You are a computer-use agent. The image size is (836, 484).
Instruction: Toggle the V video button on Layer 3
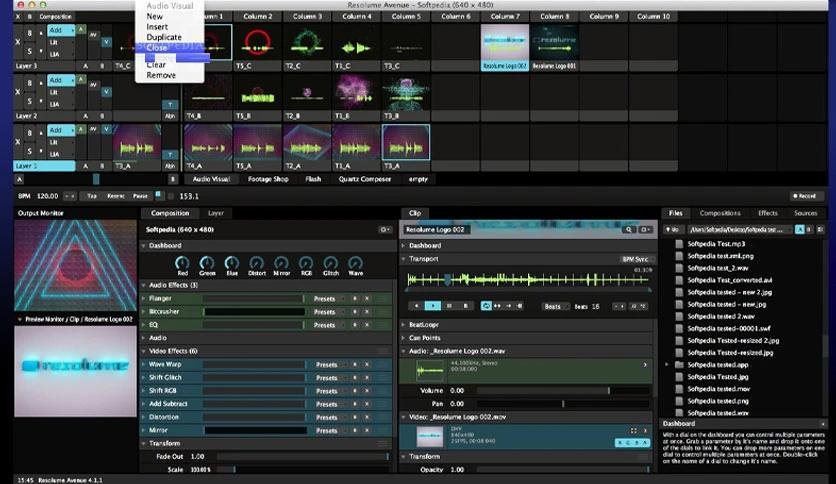(x=107, y=42)
